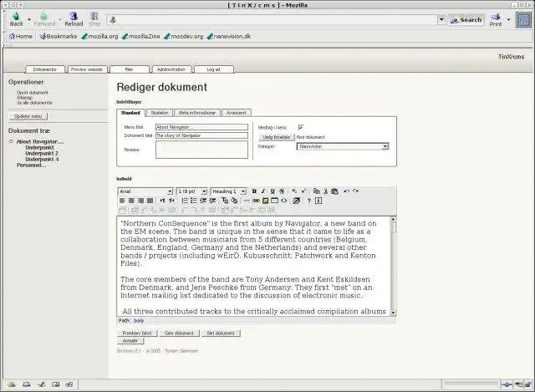This screenshot has width=535, height=392.
Task: Go Back in browser
Action: [17, 19]
